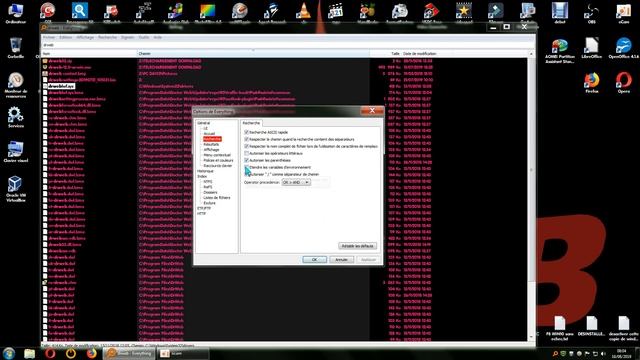Click the Annuler button
This screenshot has height=360, width=640.
coord(341,260)
